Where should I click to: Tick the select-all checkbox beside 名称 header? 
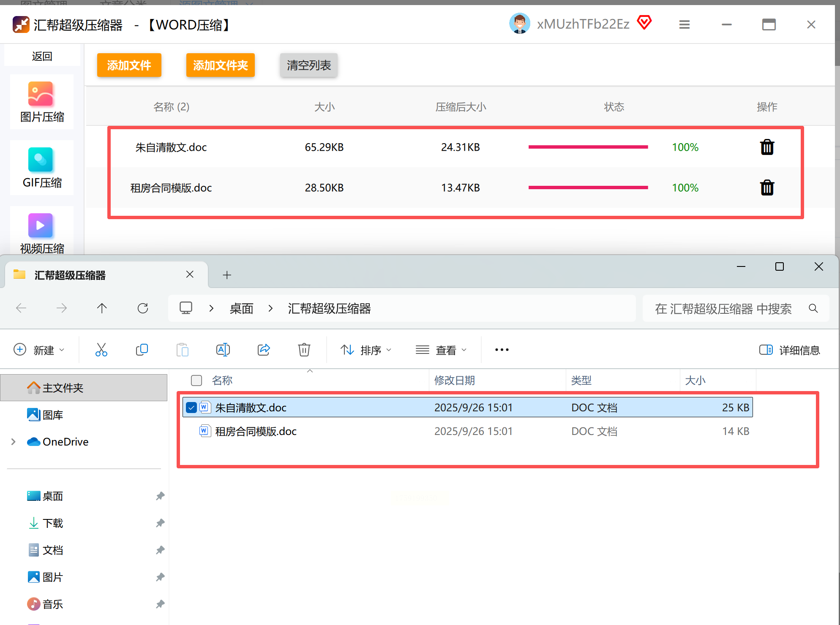point(196,380)
